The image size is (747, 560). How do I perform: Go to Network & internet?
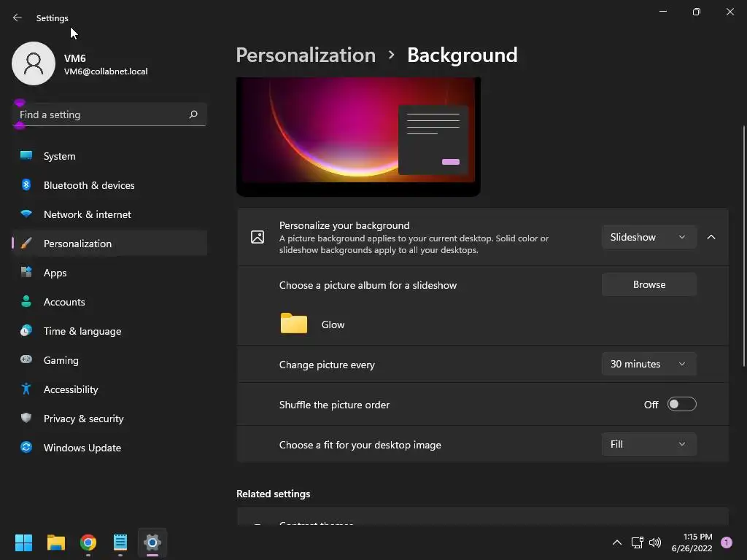point(109,214)
